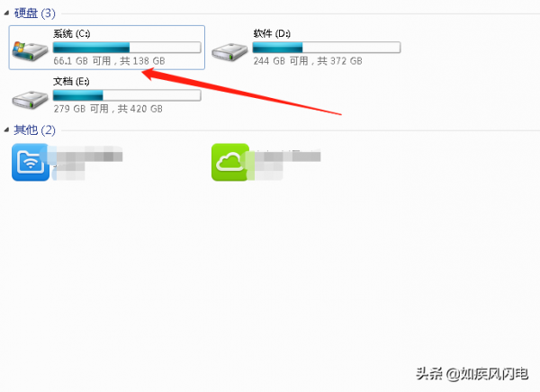Collapse the 其他 (2) group arrow
This screenshot has height=392, width=540.
(x=6, y=129)
